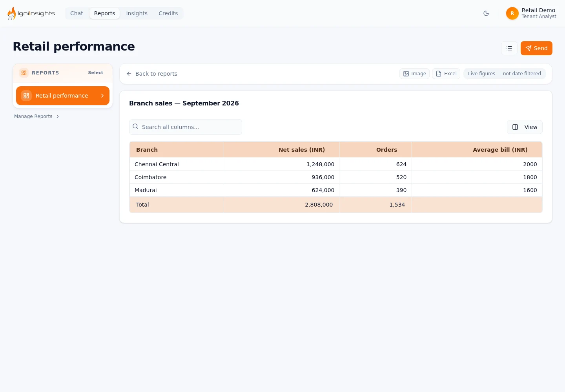Screen dimensions: 565x392
Task: Export report to Excel
Action: (x=446, y=74)
